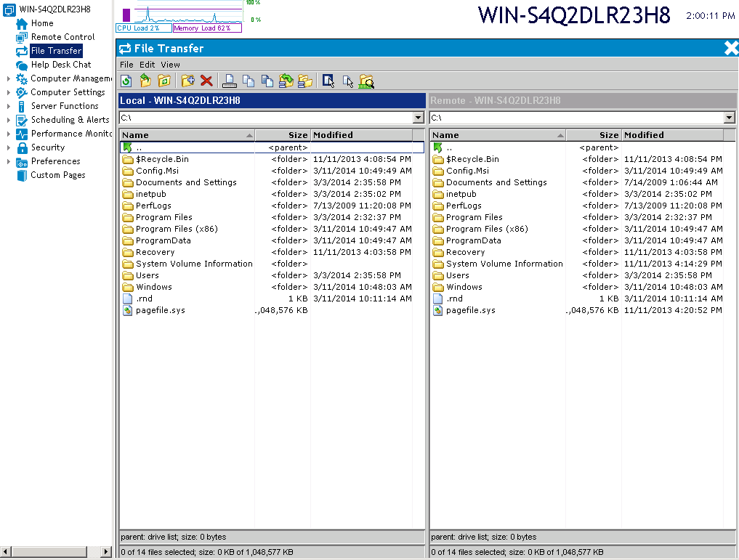Click the select-all icon with dark page and cursor
This screenshot has height=560, width=739.
click(328, 81)
